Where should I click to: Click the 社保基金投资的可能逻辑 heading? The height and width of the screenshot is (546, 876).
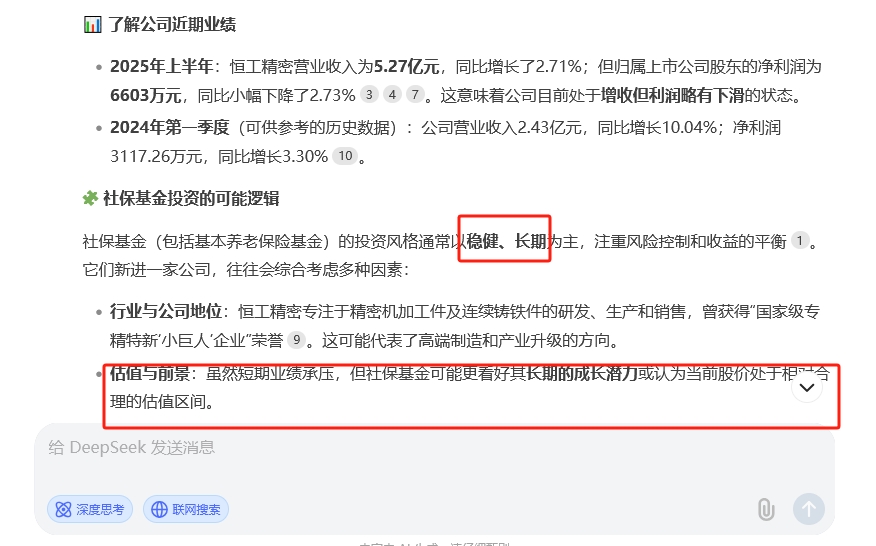tap(191, 198)
